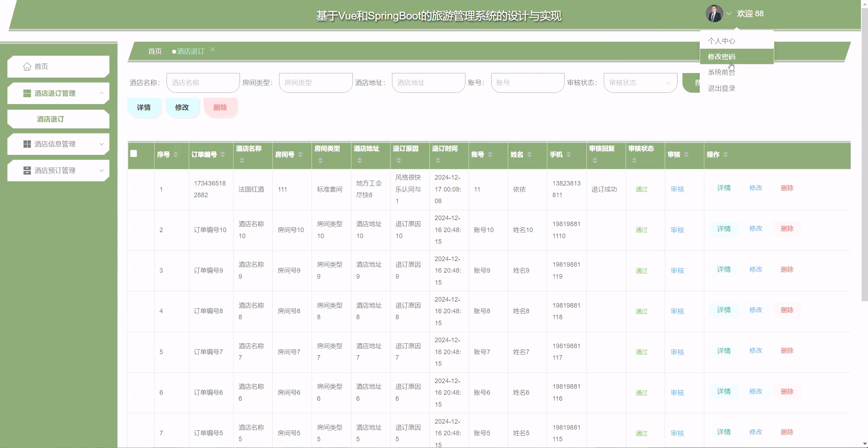The height and width of the screenshot is (448, 868).
Task: Open the 审核状态 dropdown
Action: 640,83
